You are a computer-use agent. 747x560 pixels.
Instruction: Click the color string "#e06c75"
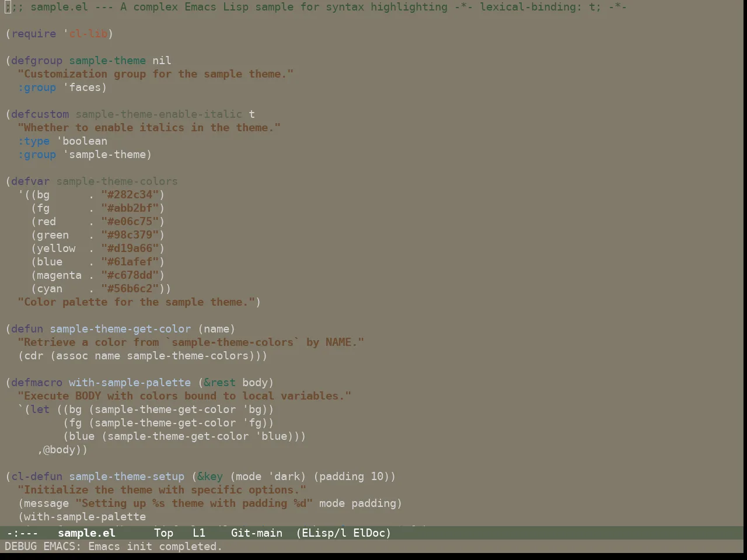130,222
